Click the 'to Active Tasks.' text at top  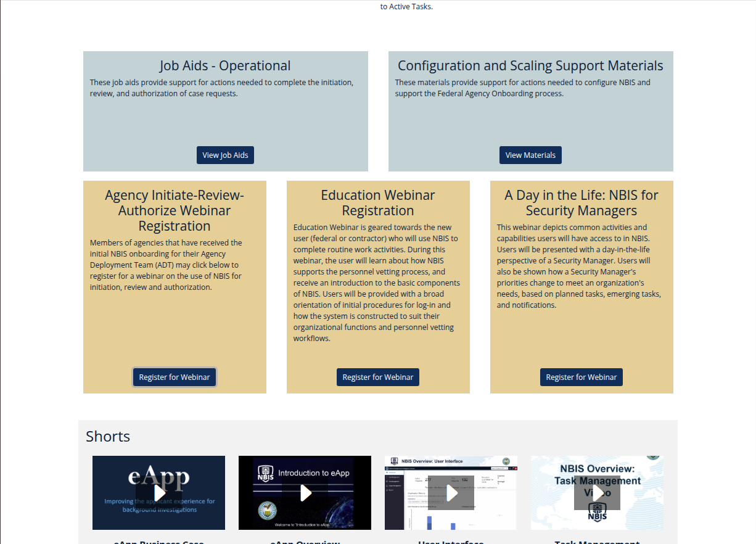[406, 7]
